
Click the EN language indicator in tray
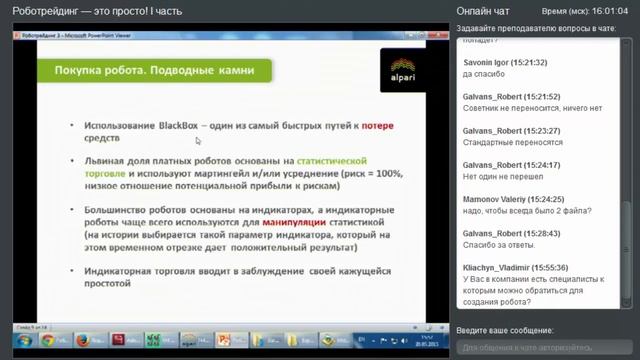361,340
